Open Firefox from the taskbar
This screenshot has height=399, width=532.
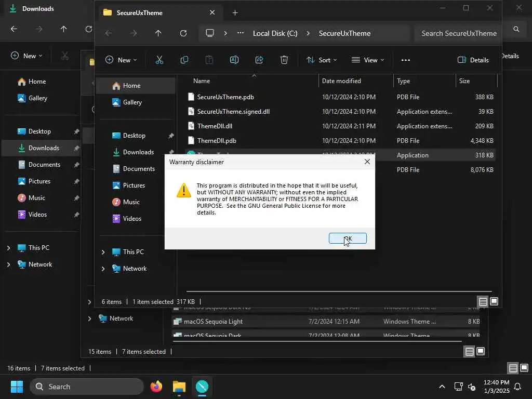click(x=156, y=387)
